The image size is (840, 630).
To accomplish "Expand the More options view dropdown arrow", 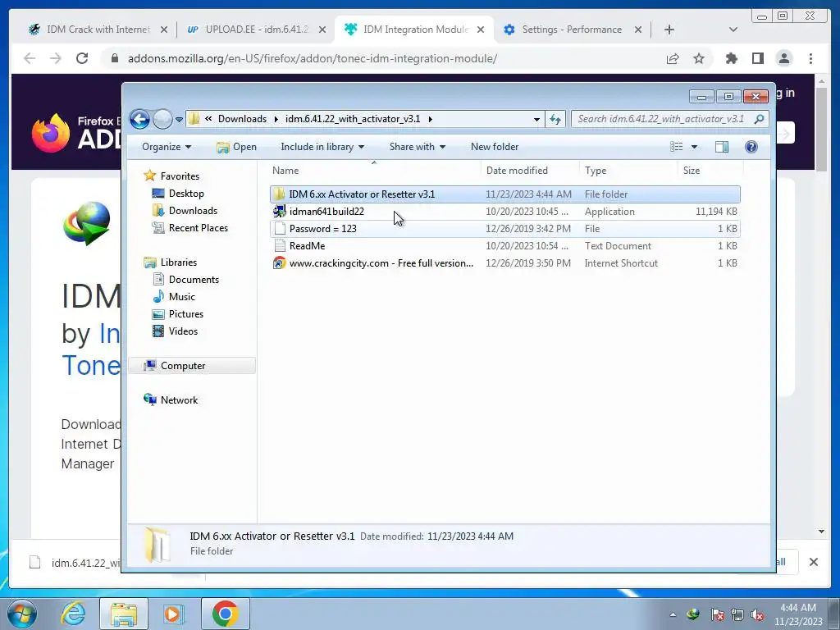I will pyautogui.click(x=694, y=147).
